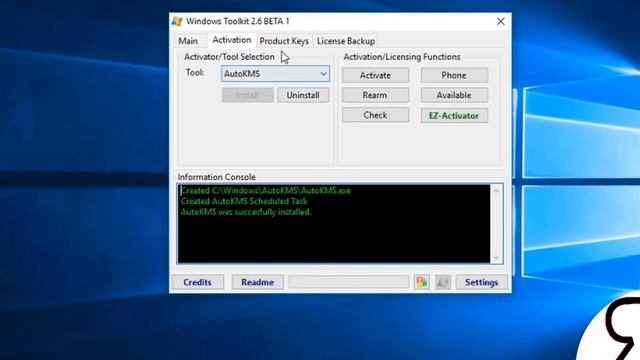The image size is (640, 360).
Task: Click the Activate button
Action: [x=375, y=75]
